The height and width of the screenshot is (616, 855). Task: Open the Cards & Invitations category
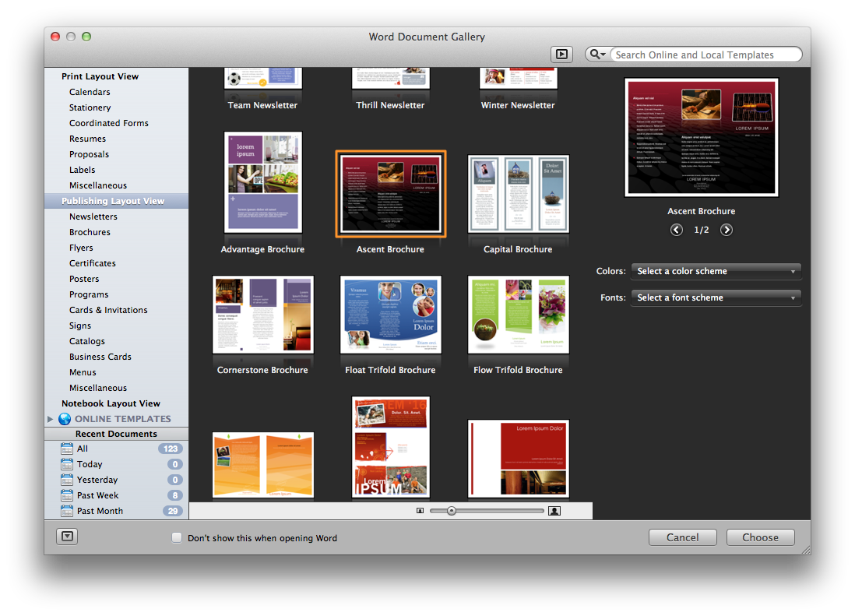click(x=108, y=310)
